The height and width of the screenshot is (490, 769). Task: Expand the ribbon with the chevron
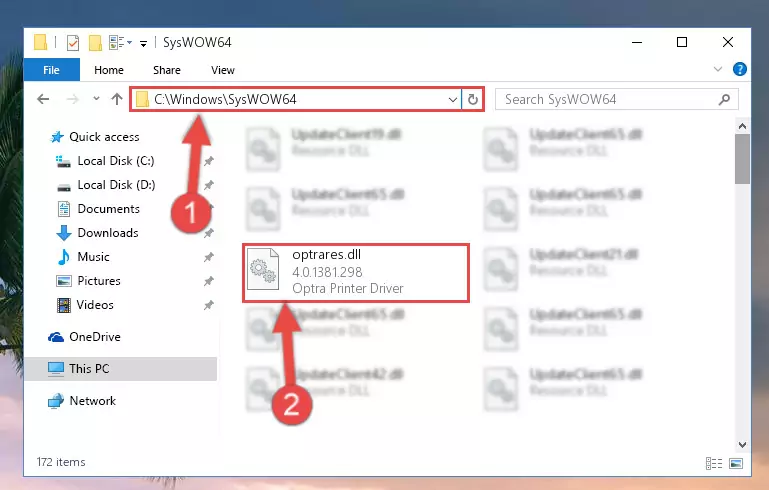point(718,69)
